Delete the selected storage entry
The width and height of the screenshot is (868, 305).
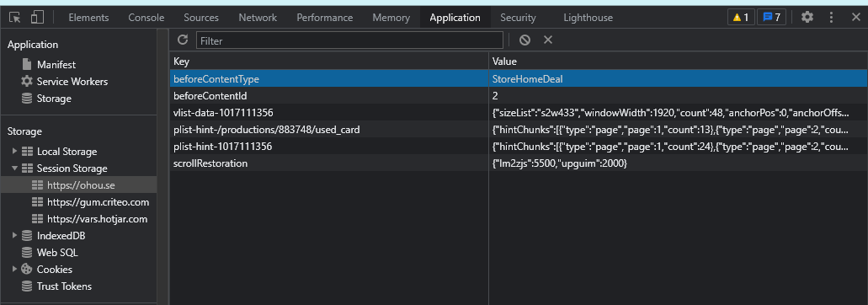coord(548,40)
